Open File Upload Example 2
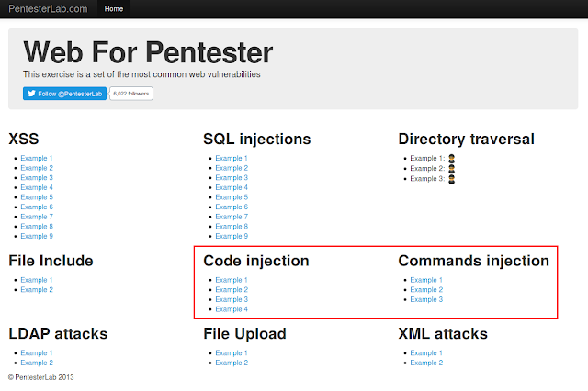 pyautogui.click(x=232, y=363)
